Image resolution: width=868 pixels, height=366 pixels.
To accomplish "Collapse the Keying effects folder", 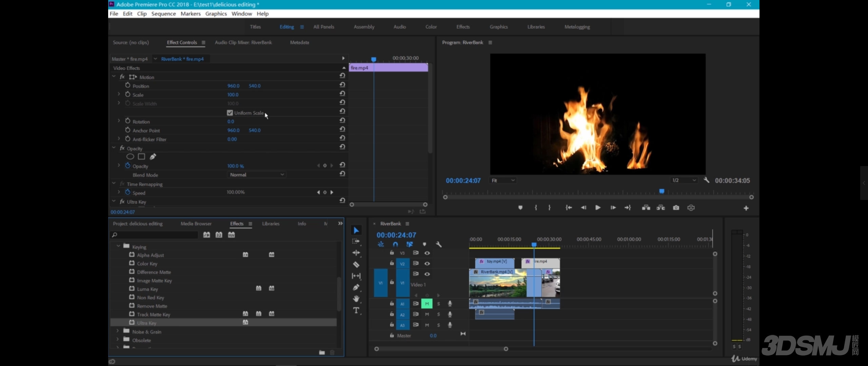I will click(118, 246).
